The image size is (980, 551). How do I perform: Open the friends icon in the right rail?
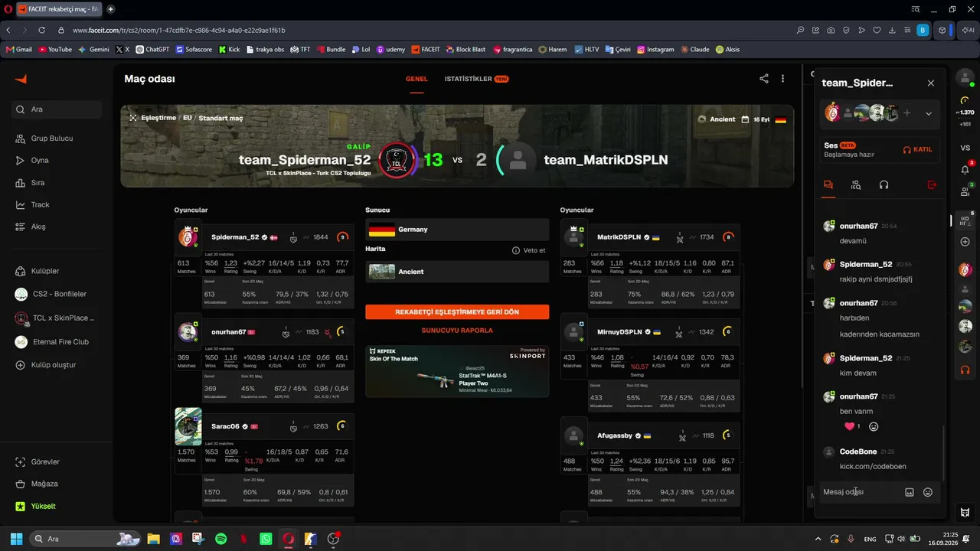965,191
